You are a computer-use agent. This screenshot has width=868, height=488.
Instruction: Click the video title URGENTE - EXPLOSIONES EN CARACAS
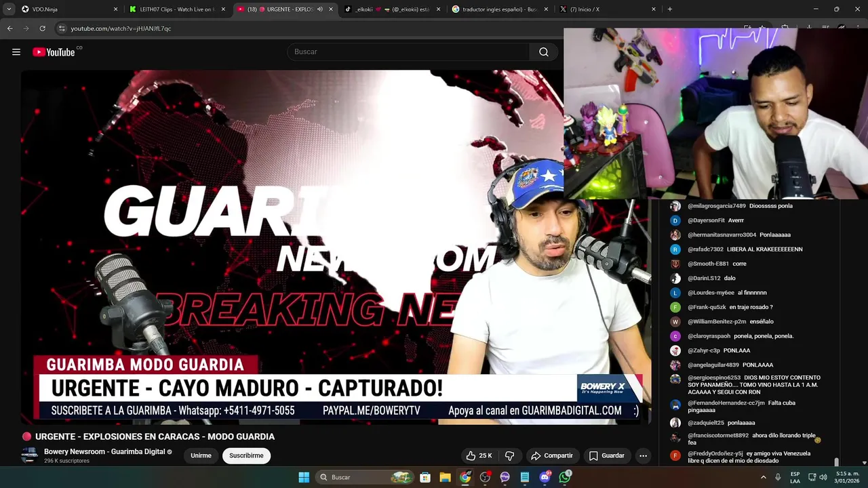[155, 436]
